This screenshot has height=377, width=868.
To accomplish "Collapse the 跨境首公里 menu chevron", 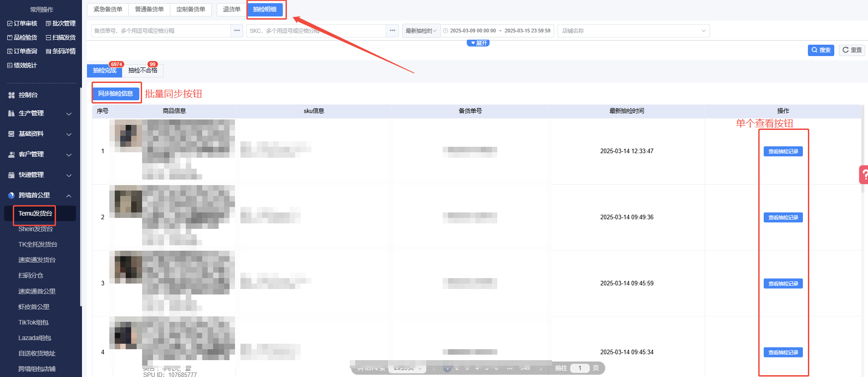I will (69, 196).
